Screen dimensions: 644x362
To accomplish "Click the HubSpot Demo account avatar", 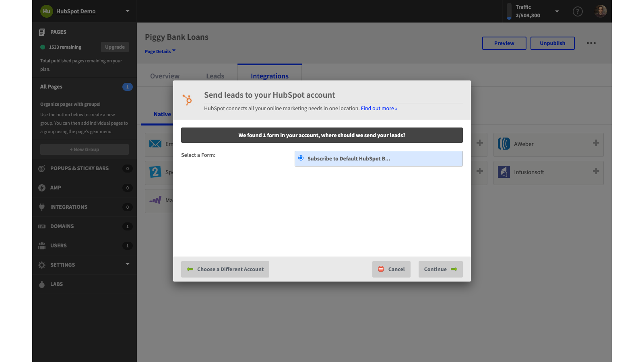I will click(x=47, y=11).
